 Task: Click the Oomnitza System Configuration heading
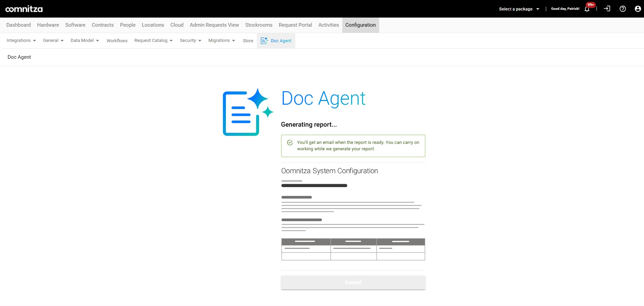[329, 171]
